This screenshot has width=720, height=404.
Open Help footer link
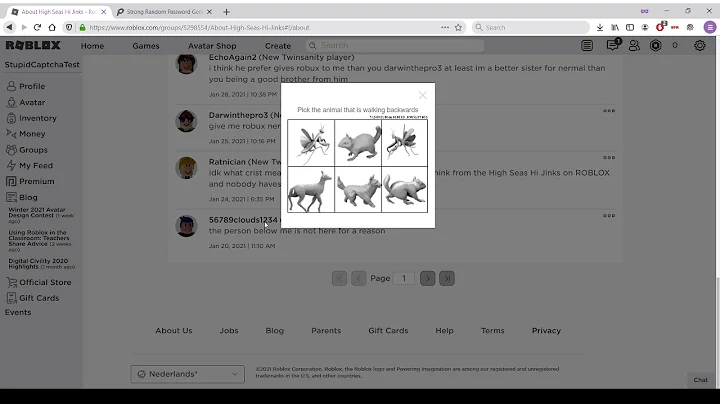[x=444, y=331]
